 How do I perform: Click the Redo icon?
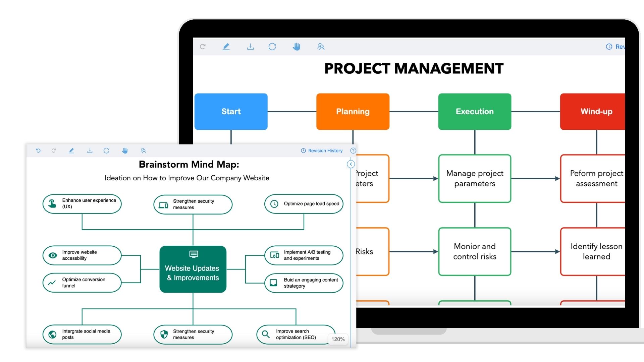[x=54, y=151]
